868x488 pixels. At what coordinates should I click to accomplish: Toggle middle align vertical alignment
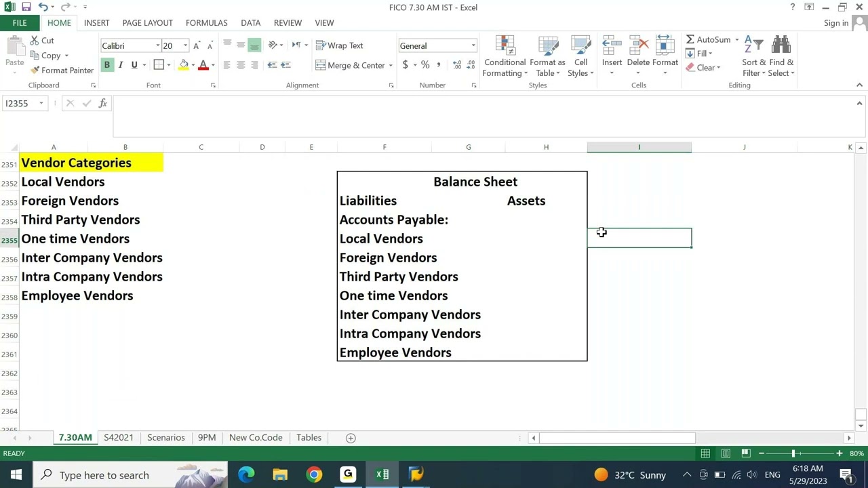click(x=241, y=45)
